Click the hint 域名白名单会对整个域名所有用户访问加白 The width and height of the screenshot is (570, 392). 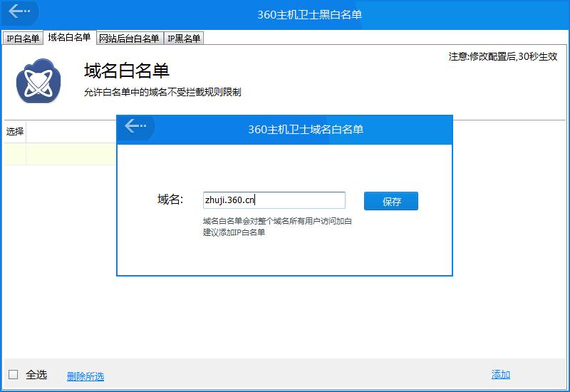pyautogui.click(x=277, y=221)
